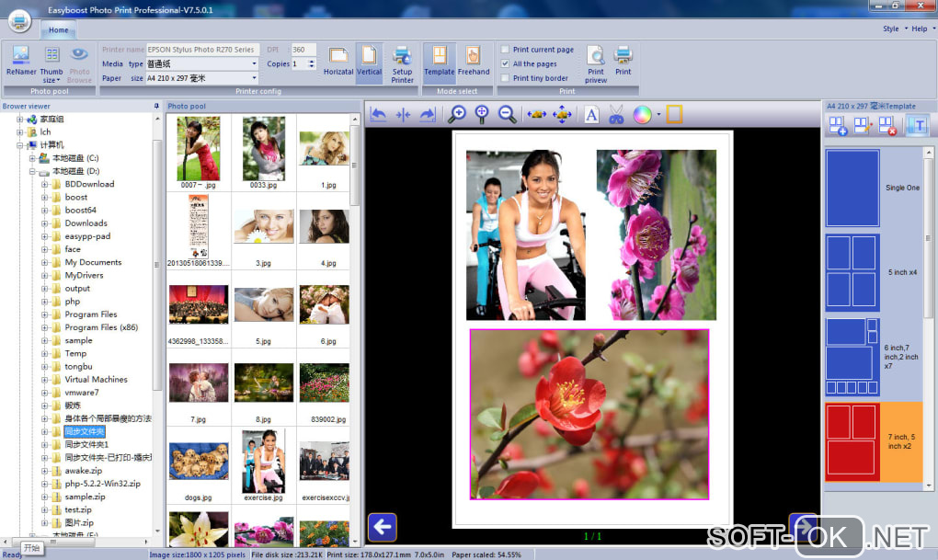Choose the 5 inch x4 template
938x560 pixels.
tap(874, 273)
